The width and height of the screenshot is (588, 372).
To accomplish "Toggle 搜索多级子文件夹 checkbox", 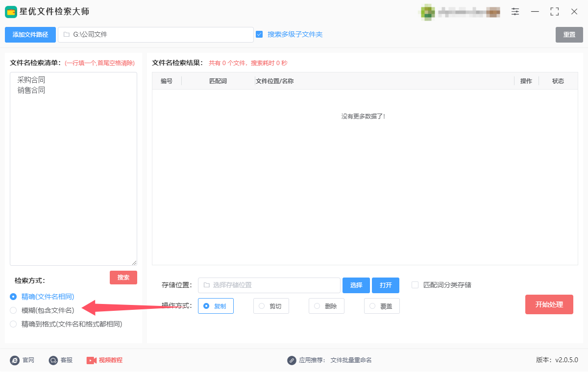I will point(259,34).
